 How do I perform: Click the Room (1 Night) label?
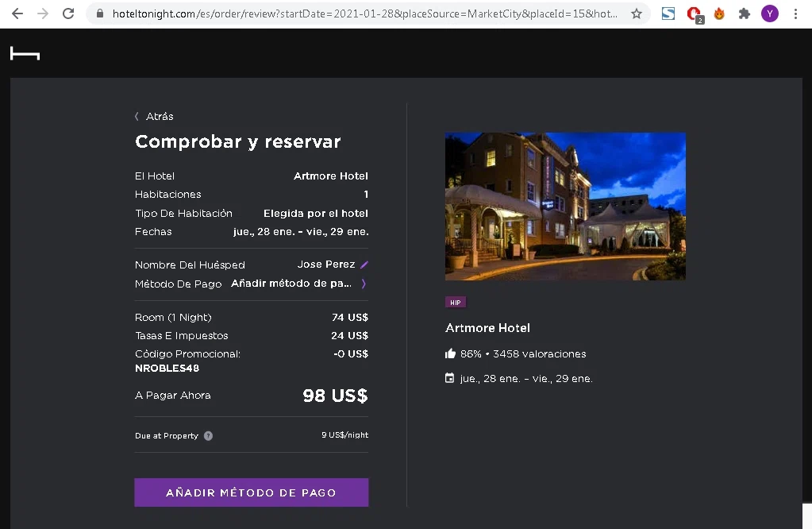click(173, 318)
